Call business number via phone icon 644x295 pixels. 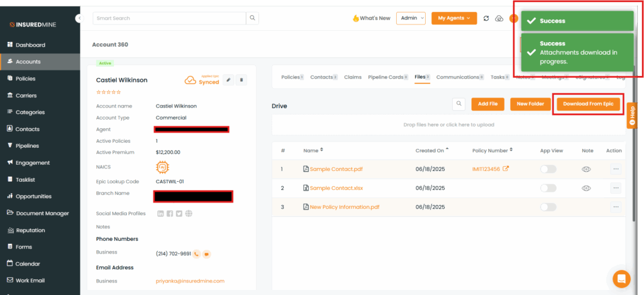[x=196, y=254]
